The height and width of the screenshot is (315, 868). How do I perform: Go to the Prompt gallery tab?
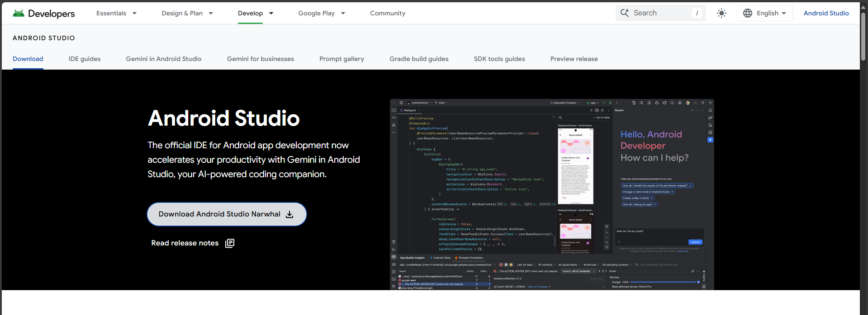pos(342,59)
